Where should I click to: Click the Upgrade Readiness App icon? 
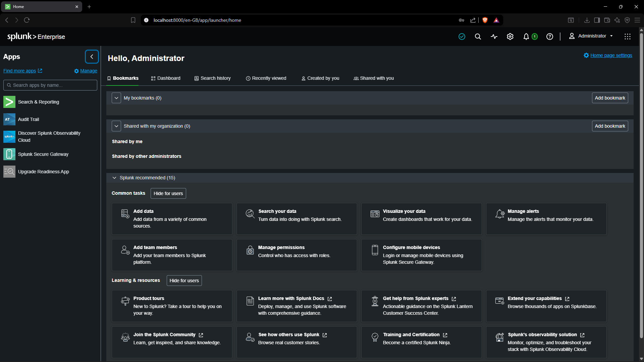[x=9, y=172]
